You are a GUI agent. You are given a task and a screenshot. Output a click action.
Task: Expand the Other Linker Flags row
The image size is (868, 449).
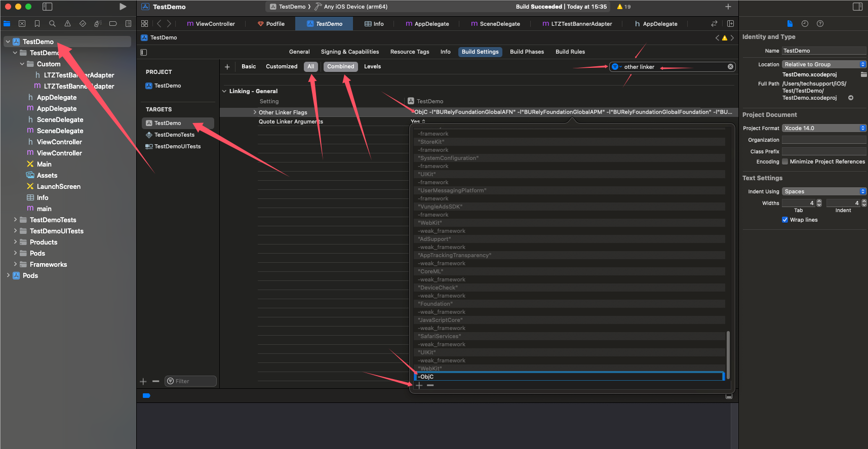coord(255,112)
